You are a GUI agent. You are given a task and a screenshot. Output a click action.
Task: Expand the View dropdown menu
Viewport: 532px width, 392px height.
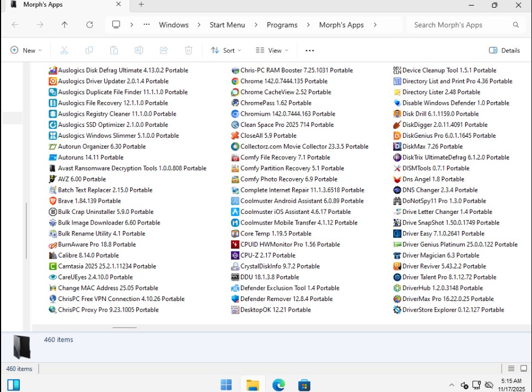tap(272, 50)
